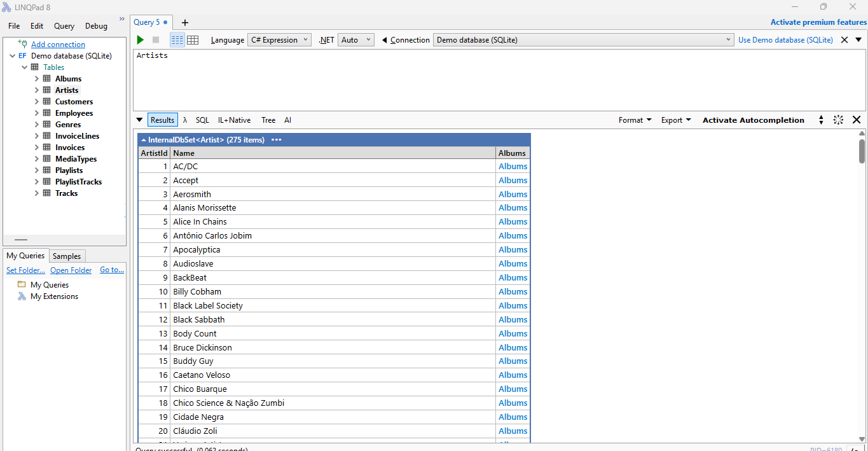Open a new query via the plus icon

(184, 22)
